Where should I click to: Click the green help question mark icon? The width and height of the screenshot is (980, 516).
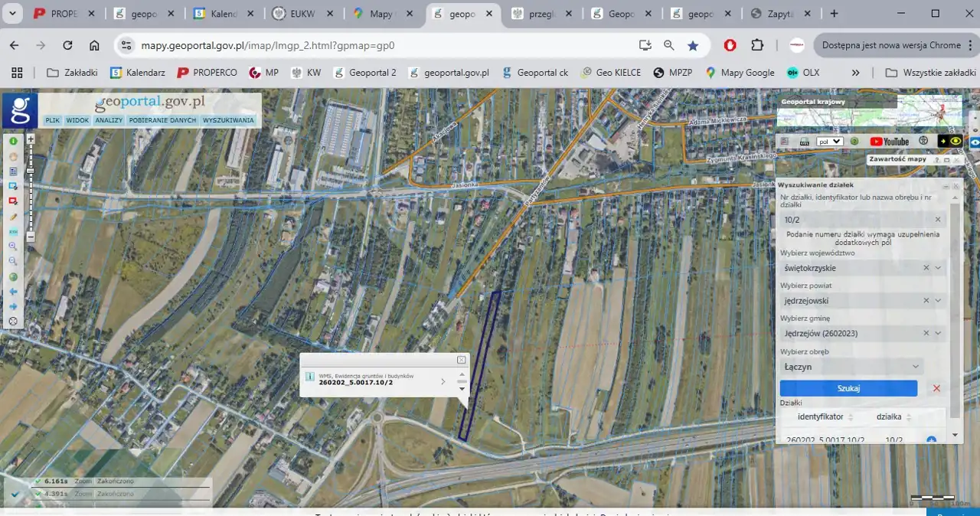[854, 142]
